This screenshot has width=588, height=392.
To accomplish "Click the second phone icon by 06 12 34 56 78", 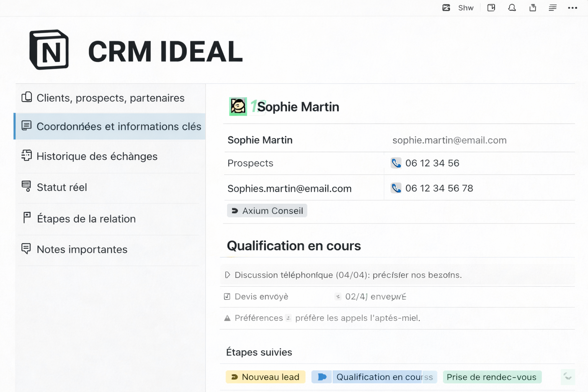I will pyautogui.click(x=396, y=188).
